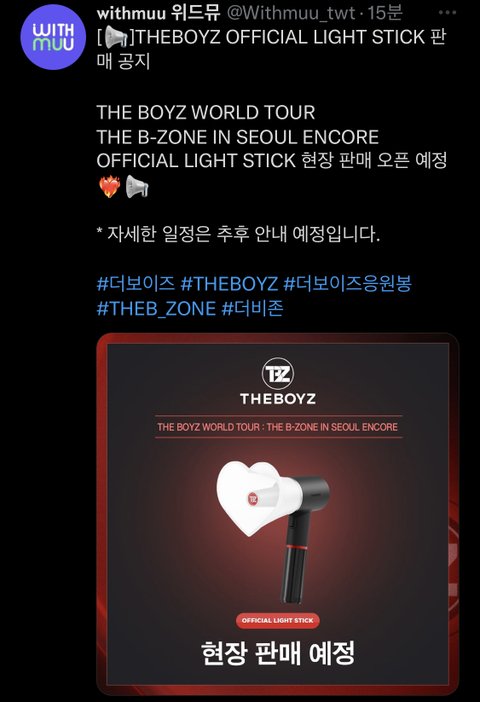This screenshot has width=480, height=702.
Task: Open the withmuu profile avatar
Action: pos(53,37)
